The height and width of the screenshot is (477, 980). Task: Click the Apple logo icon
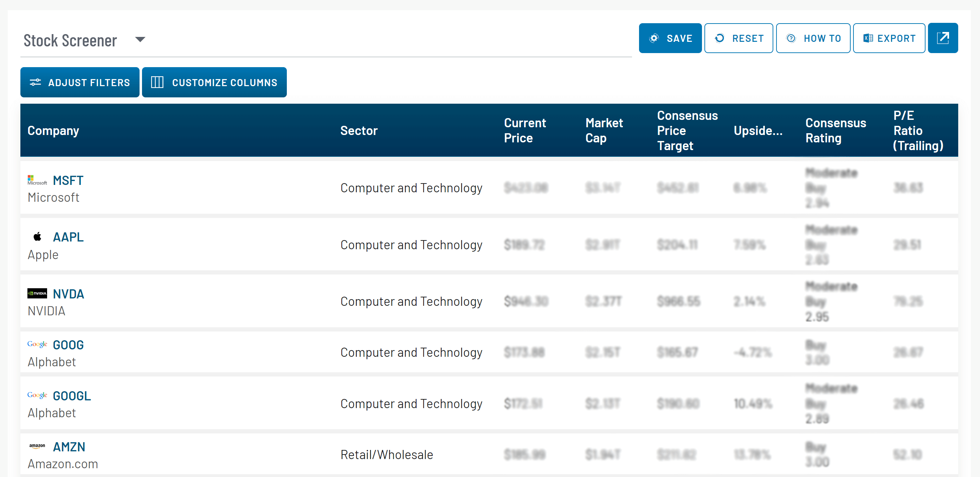[37, 237]
